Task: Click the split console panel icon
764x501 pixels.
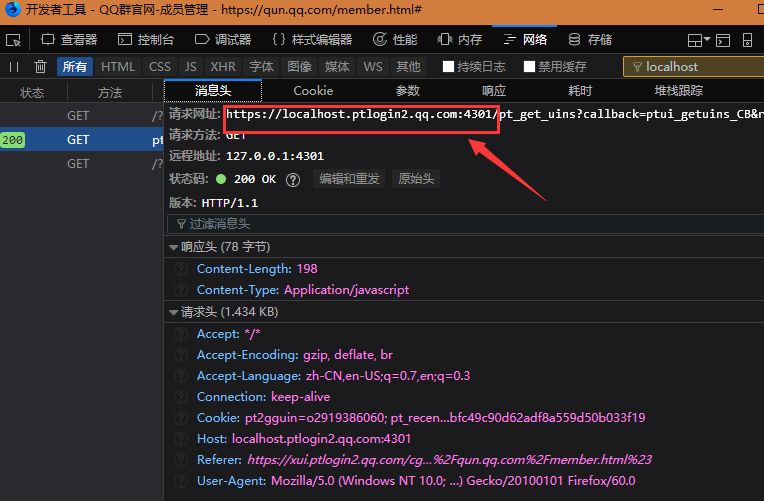Action: pyautogui.click(x=723, y=40)
